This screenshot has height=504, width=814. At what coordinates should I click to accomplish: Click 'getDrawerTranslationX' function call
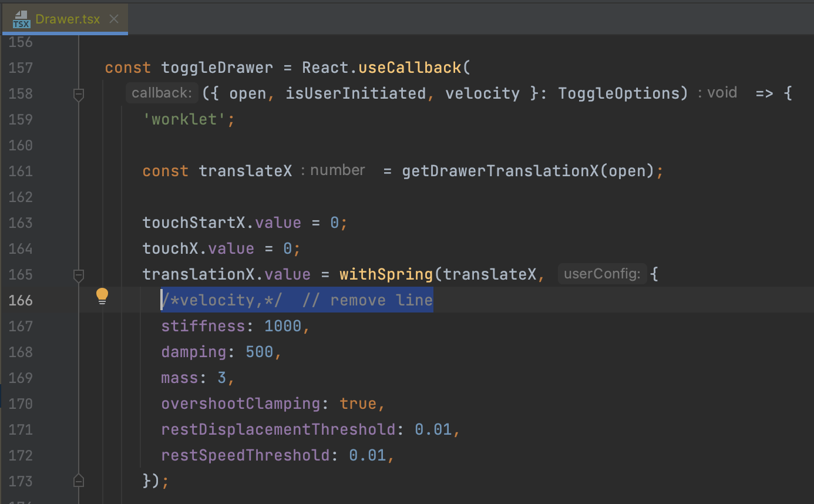pyautogui.click(x=500, y=171)
